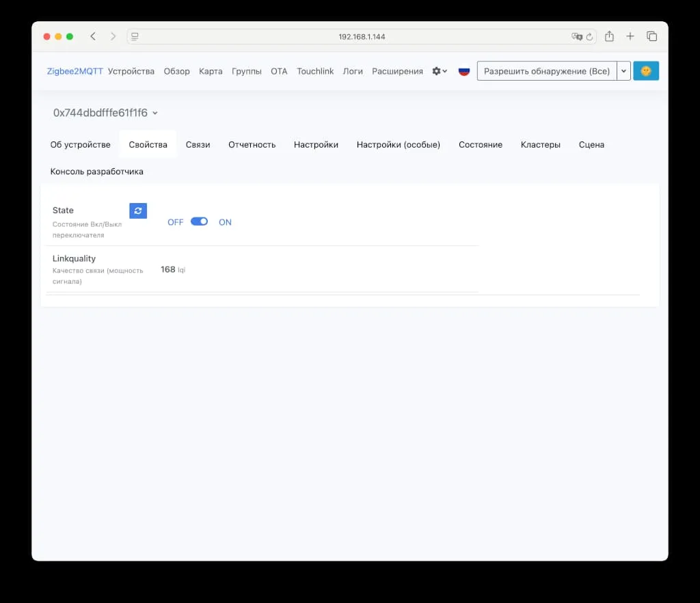Open Обзор in the navbar

click(177, 71)
